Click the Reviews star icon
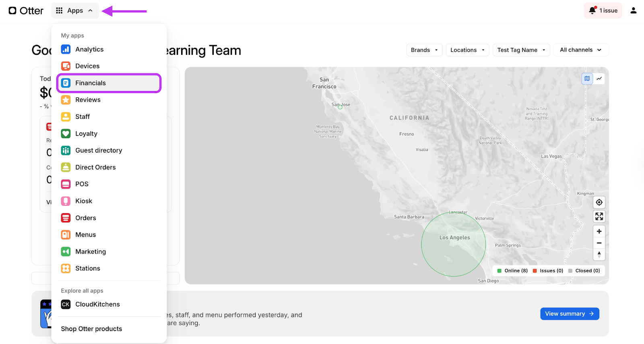This screenshot has height=344, width=644. tap(66, 100)
